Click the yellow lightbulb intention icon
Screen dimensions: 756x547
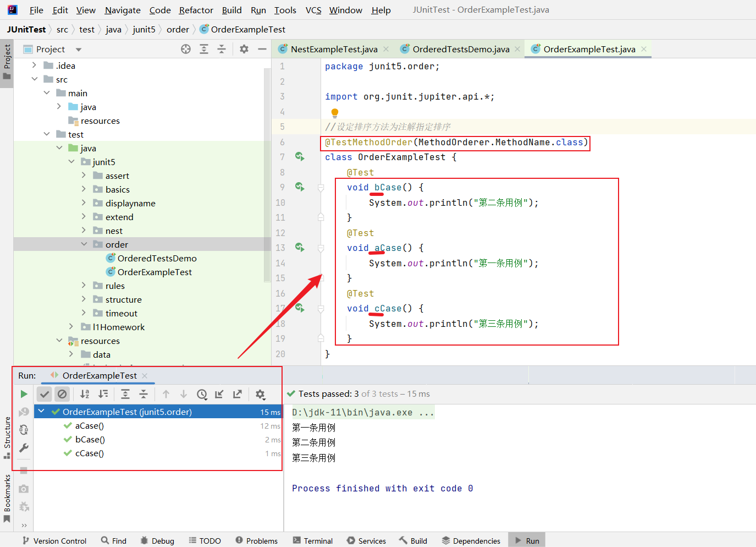pos(335,113)
